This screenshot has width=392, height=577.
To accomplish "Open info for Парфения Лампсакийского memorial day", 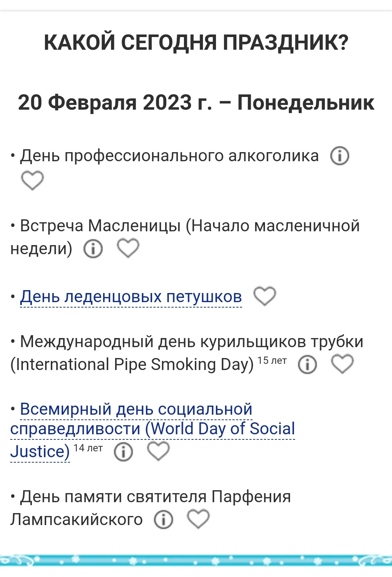I will pos(164,520).
